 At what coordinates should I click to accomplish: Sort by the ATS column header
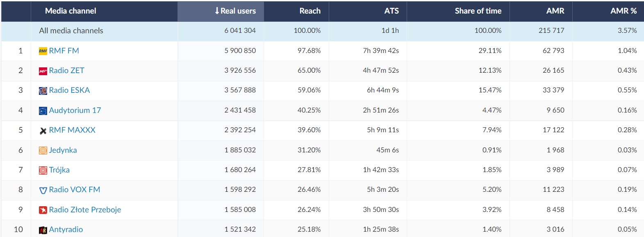[391, 11]
